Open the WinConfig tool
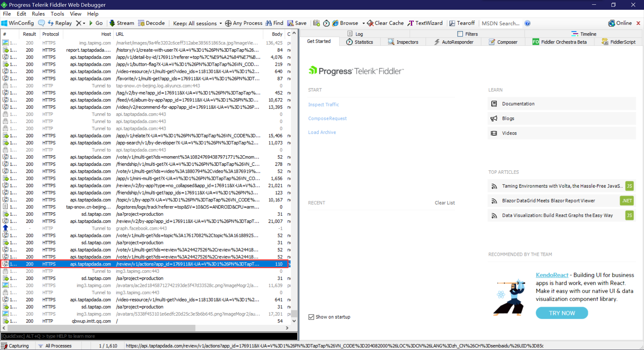The width and height of the screenshot is (644, 350). pos(17,23)
